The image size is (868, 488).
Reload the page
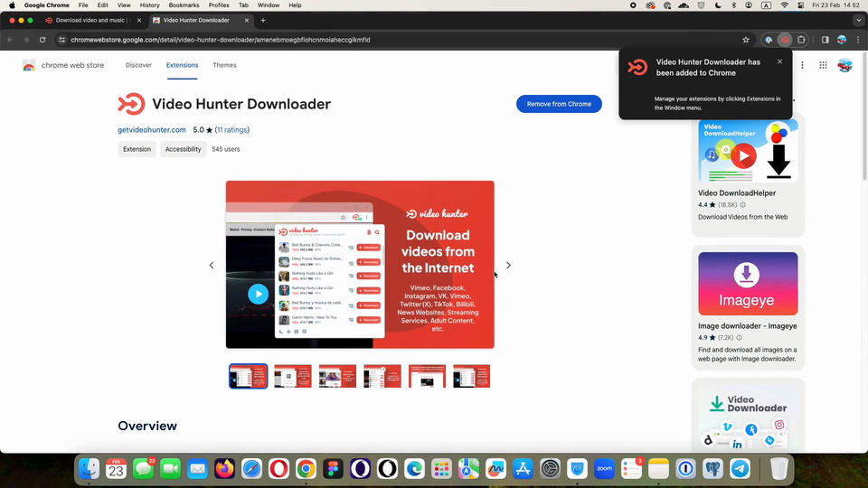pyautogui.click(x=42, y=40)
